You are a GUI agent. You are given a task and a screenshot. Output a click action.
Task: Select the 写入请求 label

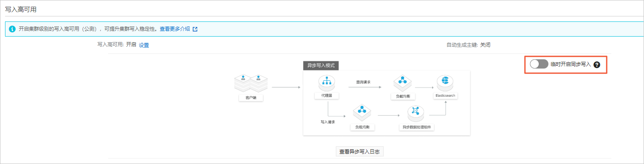coord(328,122)
